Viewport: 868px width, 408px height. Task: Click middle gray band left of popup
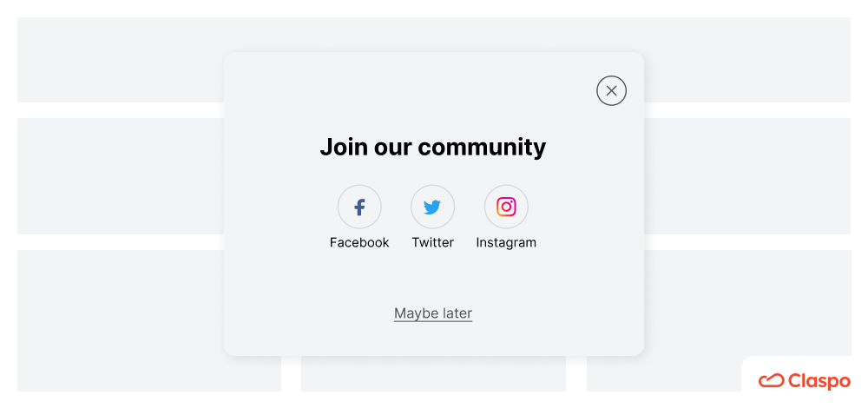[120, 176]
